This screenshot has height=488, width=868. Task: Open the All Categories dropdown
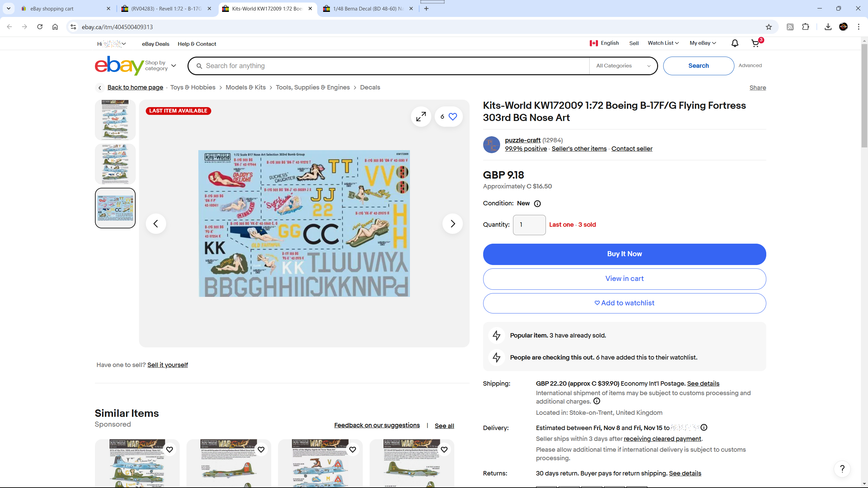(x=623, y=66)
